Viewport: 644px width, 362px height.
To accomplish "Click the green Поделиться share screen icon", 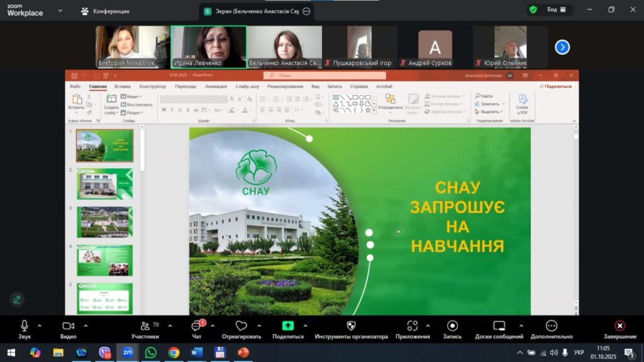I will pyautogui.click(x=287, y=326).
